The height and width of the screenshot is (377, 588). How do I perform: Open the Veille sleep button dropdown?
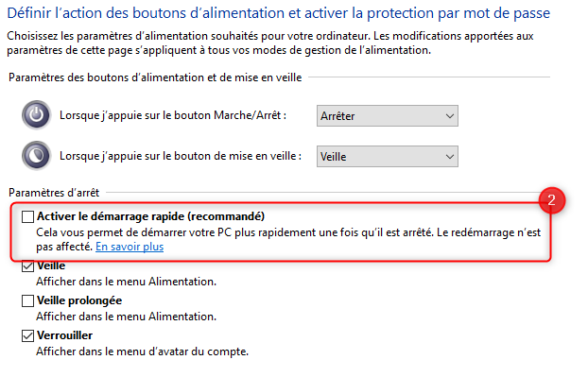(387, 156)
